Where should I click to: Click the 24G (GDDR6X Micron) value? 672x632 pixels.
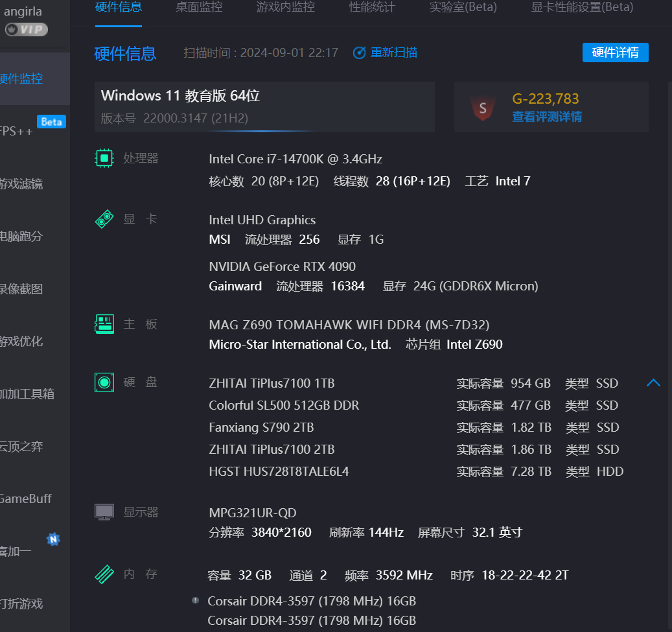(476, 286)
